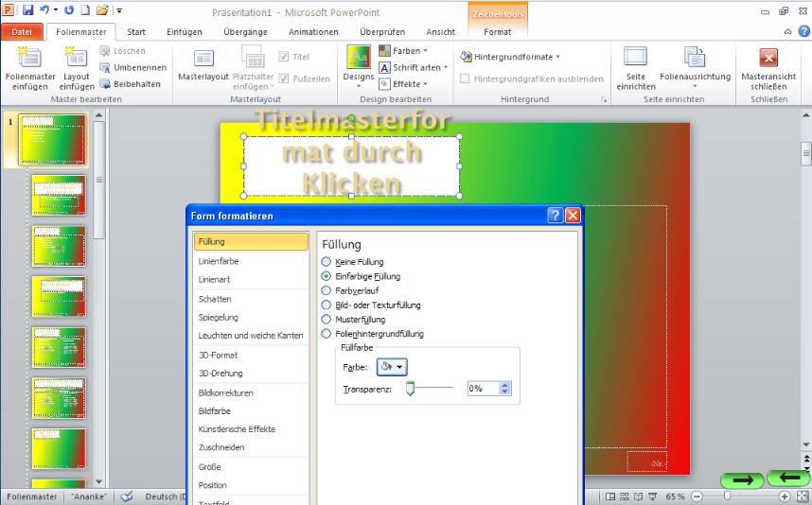
Task: Click the help icon in the Form formatieren dialog
Action: 556,216
